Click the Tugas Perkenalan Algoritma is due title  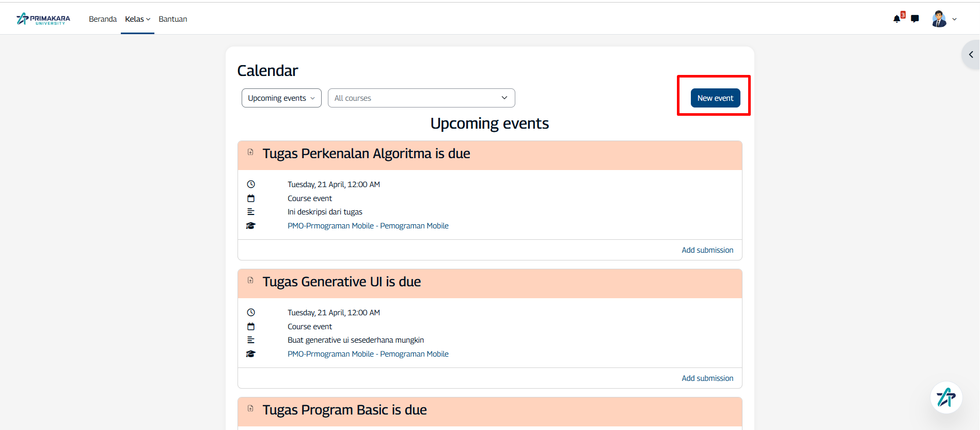pyautogui.click(x=366, y=153)
